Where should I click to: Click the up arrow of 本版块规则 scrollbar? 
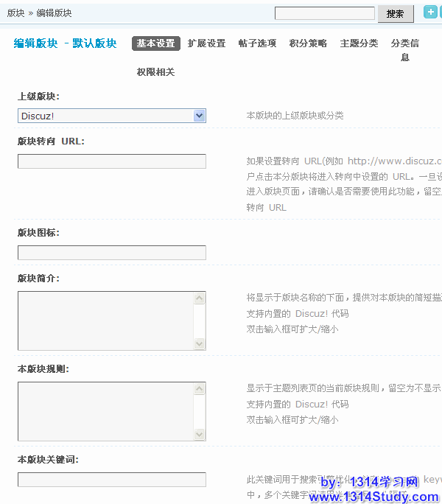[x=199, y=389]
